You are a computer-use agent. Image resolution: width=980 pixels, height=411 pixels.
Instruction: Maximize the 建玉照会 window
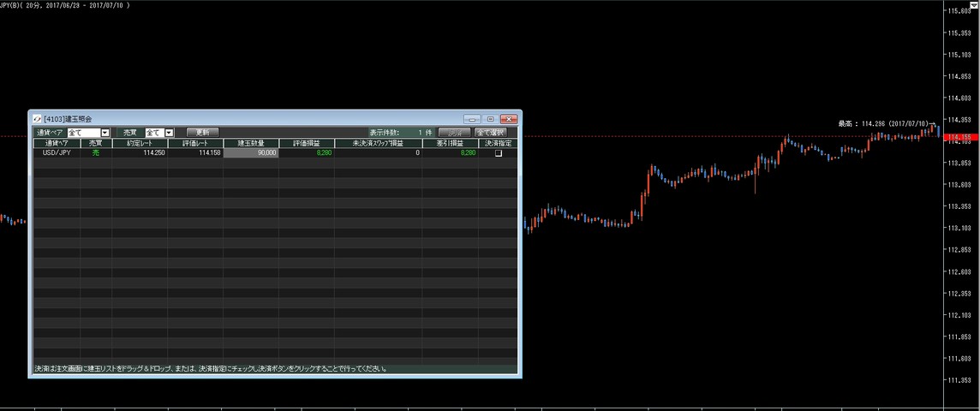491,119
